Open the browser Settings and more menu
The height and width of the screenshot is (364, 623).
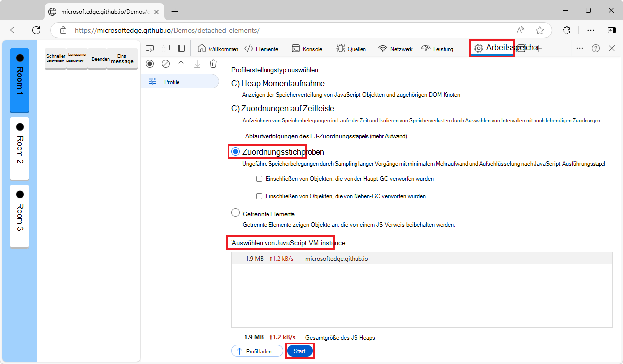pos(590,30)
